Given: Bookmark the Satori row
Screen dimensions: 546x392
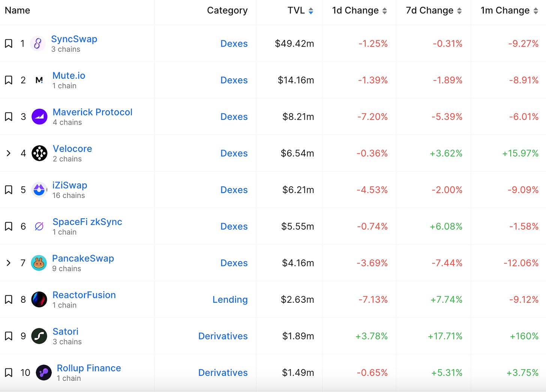Looking at the screenshot, I should (9, 336).
